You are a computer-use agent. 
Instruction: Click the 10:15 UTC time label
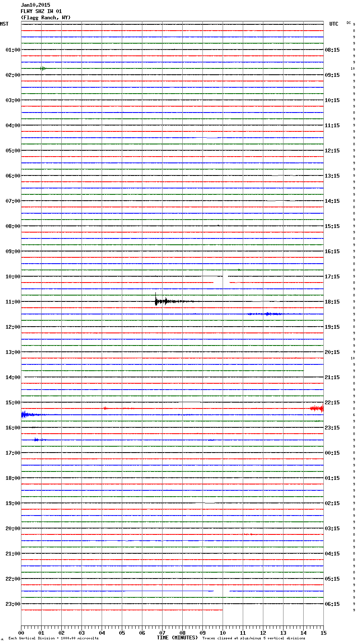click(332, 100)
